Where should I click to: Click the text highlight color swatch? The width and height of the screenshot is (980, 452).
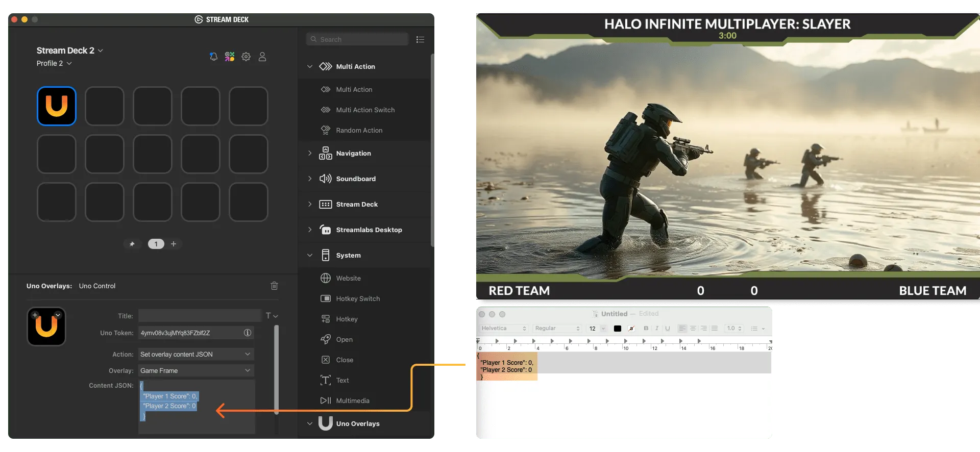tap(631, 329)
